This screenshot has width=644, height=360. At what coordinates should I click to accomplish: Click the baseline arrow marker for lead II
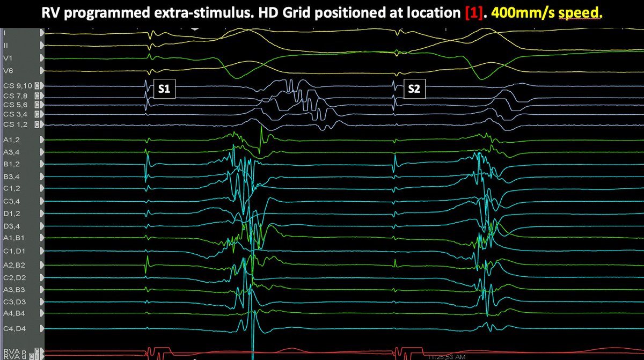pos(42,46)
